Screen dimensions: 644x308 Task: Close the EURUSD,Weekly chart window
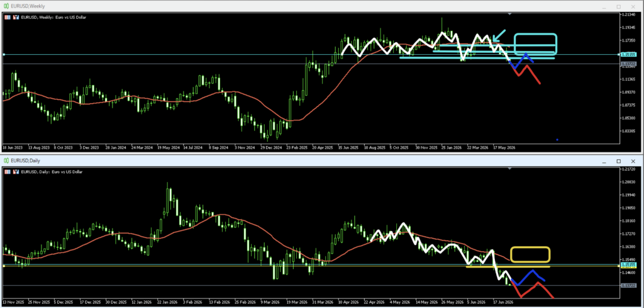coord(634,6)
